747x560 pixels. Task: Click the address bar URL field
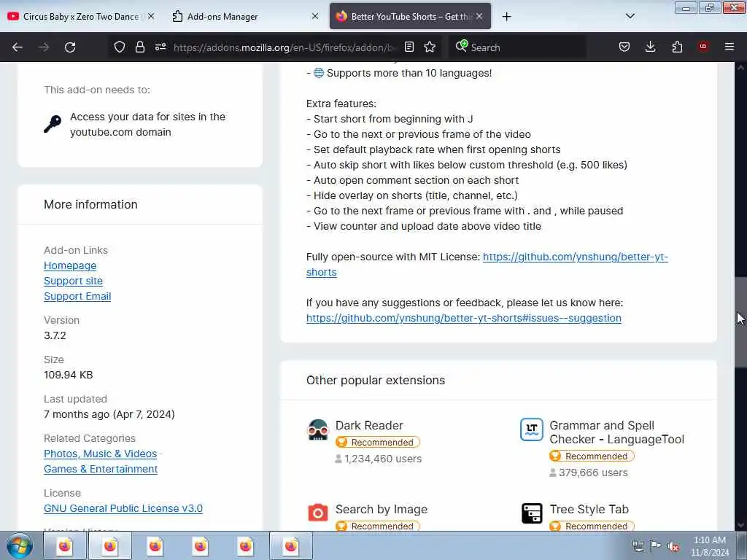pos(285,47)
